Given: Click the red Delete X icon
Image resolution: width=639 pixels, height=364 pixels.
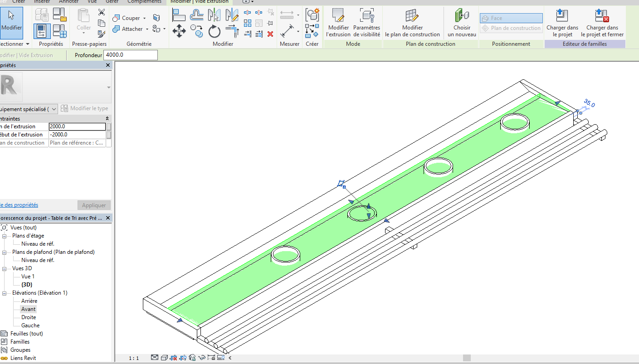Looking at the screenshot, I should coord(270,34).
